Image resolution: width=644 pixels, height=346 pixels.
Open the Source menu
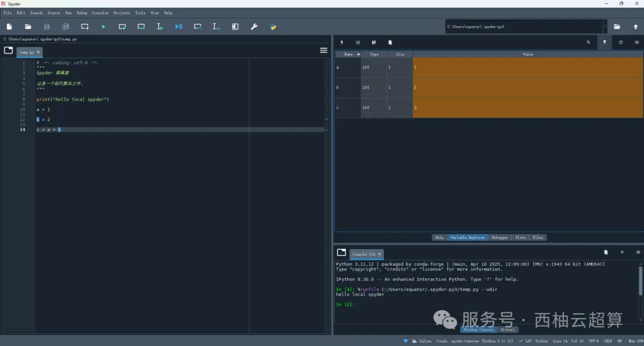point(54,13)
